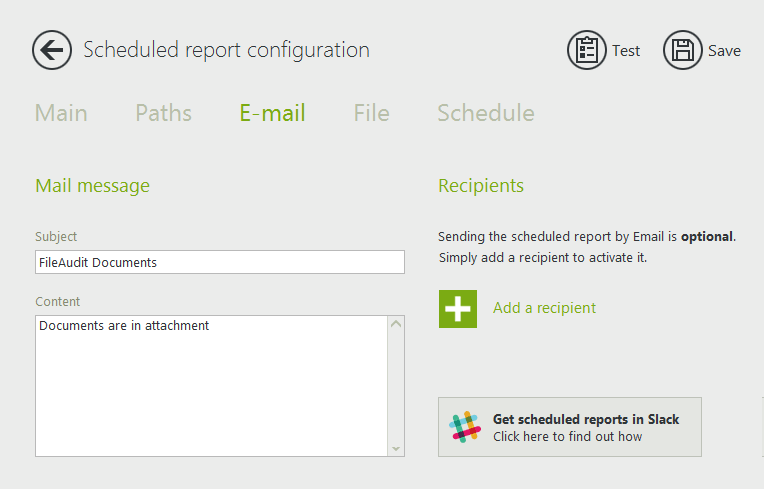The height and width of the screenshot is (489, 764).
Task: Click the Content box scrollbar track
Action: click(x=396, y=386)
